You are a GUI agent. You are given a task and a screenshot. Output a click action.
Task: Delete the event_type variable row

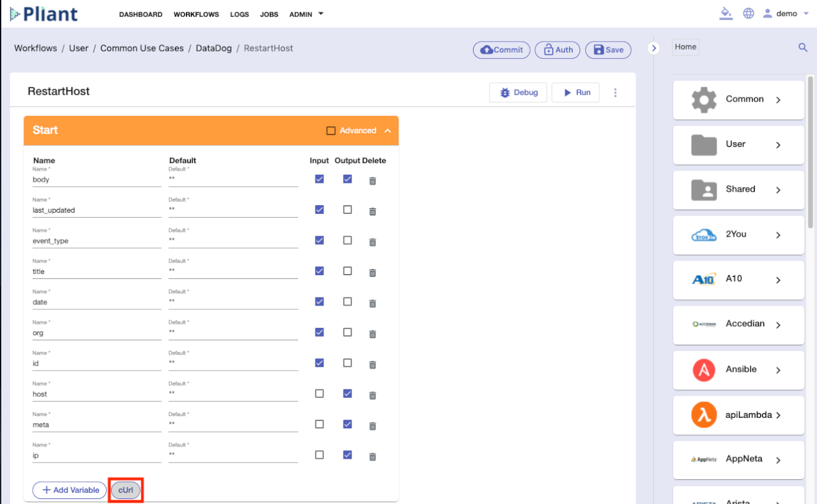coord(373,242)
